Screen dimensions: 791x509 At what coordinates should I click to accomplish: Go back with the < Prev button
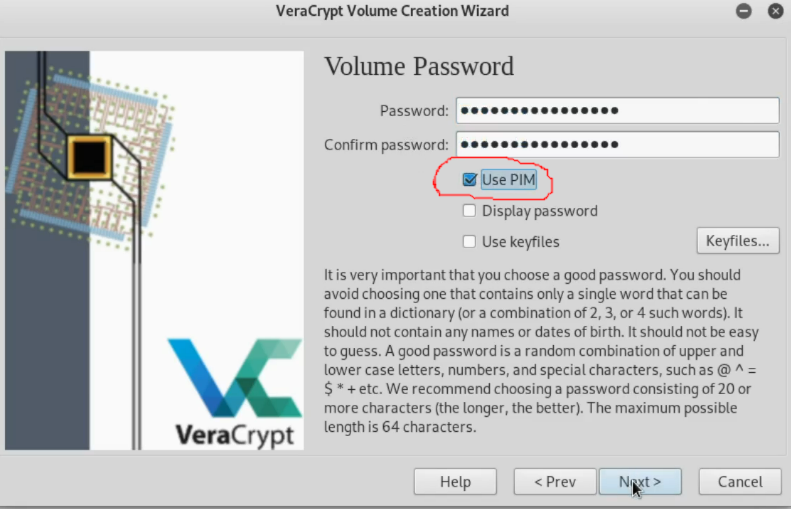pos(555,482)
